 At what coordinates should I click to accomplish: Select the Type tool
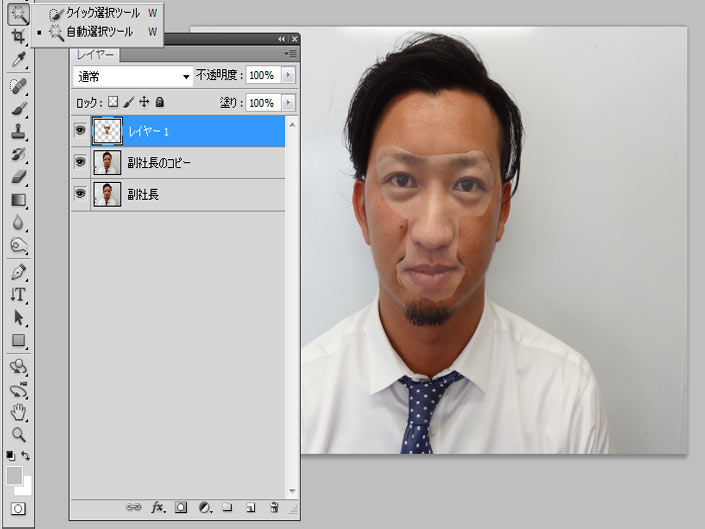(x=18, y=295)
